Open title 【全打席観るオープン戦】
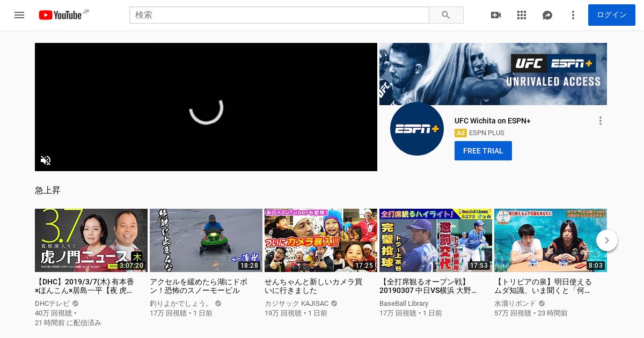The height and width of the screenshot is (338, 644). tap(428, 286)
